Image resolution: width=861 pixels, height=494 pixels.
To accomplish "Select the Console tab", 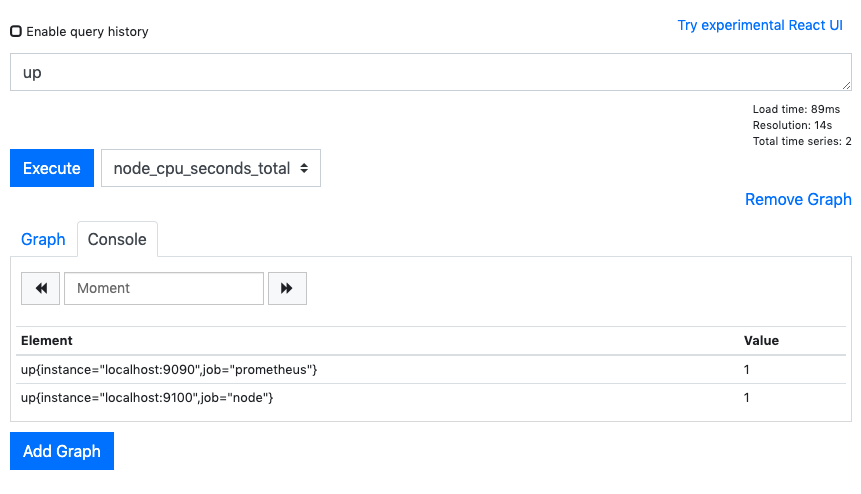I will [x=117, y=239].
